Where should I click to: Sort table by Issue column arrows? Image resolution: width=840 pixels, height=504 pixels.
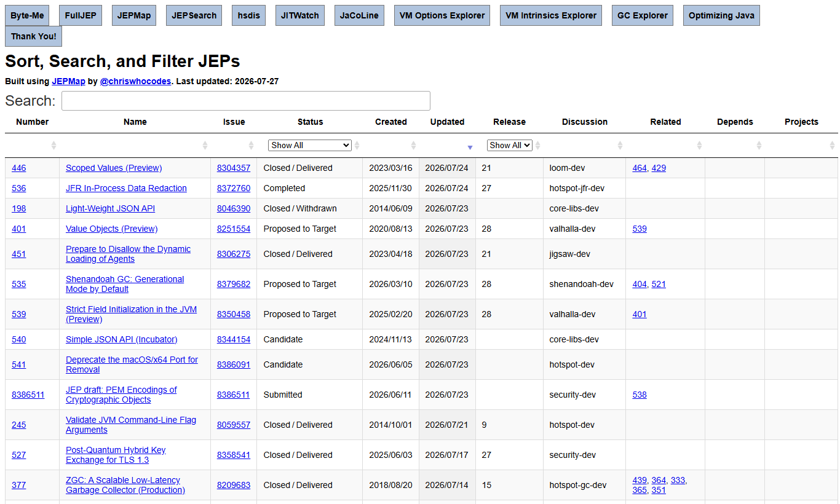(251, 146)
